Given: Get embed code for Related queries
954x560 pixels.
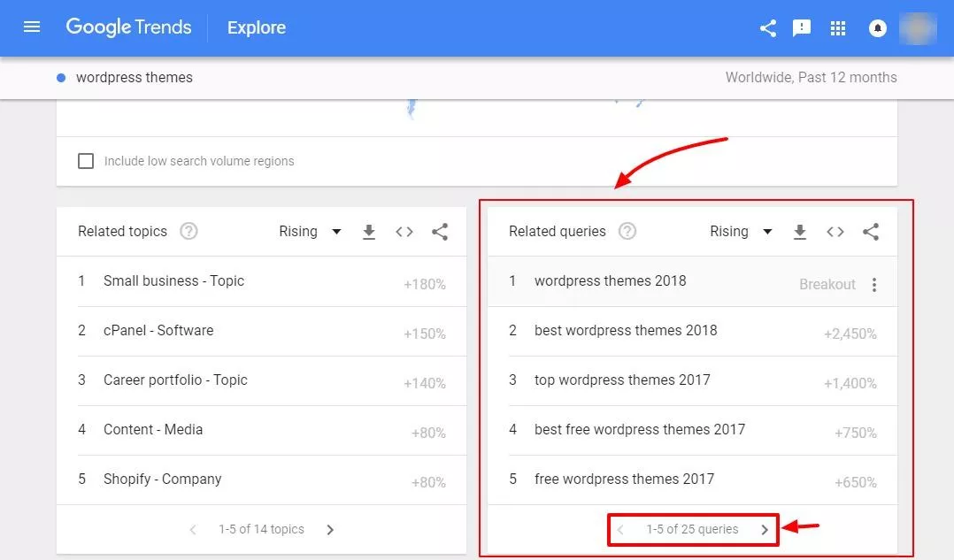Looking at the screenshot, I should point(835,232).
